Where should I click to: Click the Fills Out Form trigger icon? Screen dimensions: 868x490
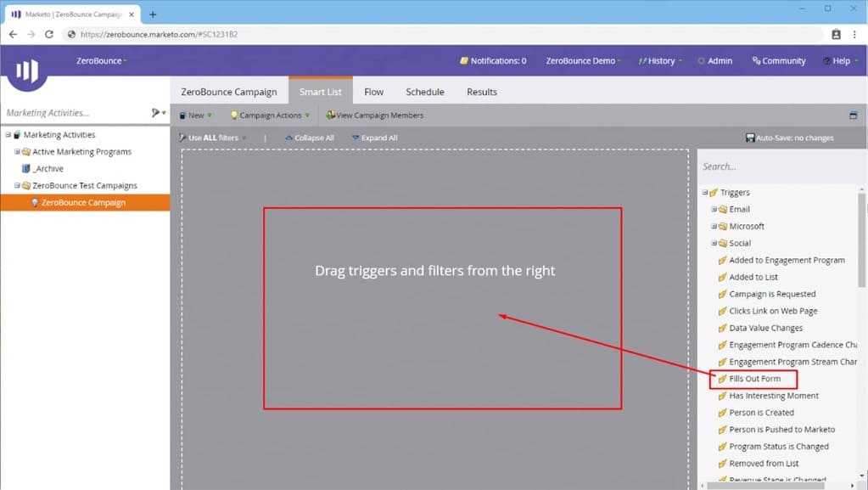click(x=722, y=379)
